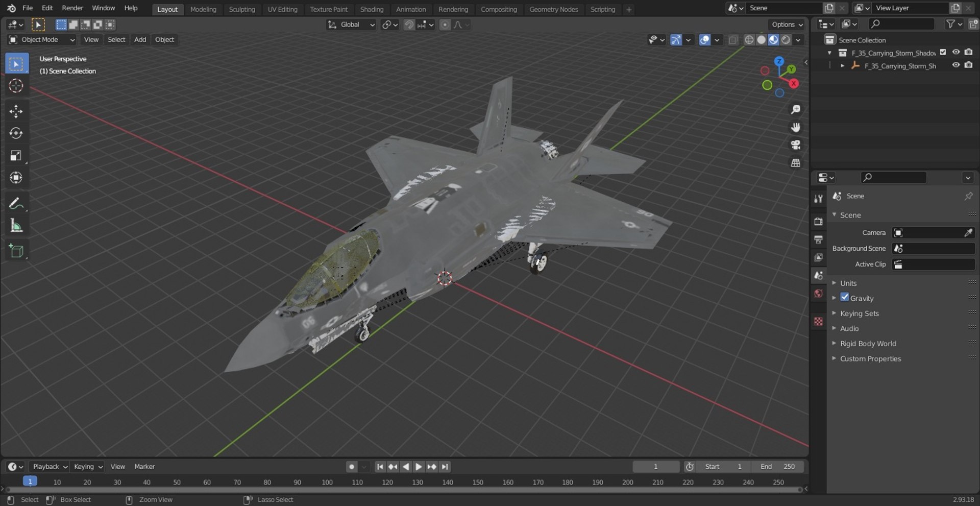Jump to the first frame
The width and height of the screenshot is (980, 506).
(x=380, y=467)
